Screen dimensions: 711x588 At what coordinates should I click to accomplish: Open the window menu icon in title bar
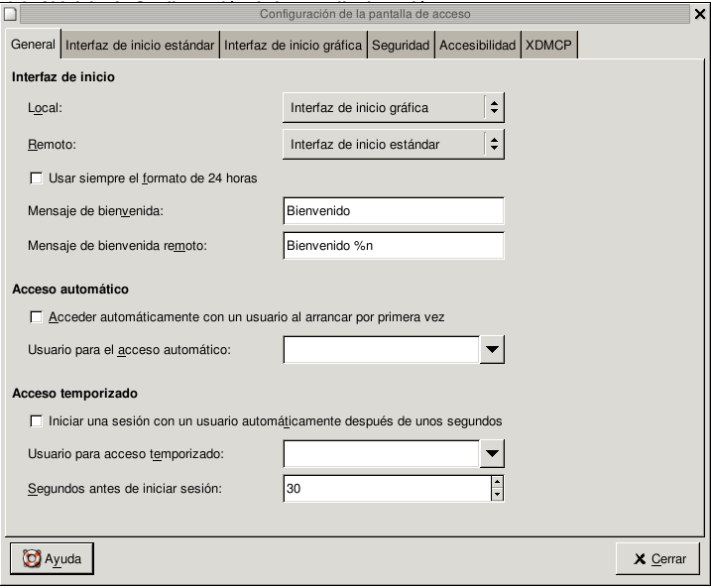point(10,14)
